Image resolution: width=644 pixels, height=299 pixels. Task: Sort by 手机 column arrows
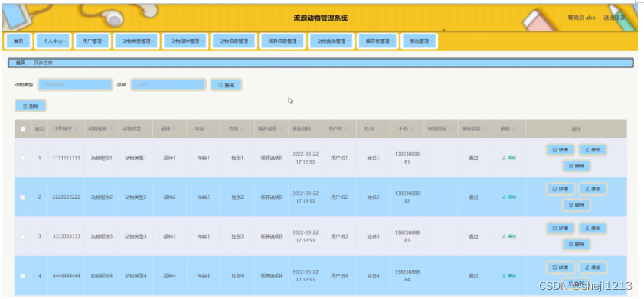[x=412, y=128]
